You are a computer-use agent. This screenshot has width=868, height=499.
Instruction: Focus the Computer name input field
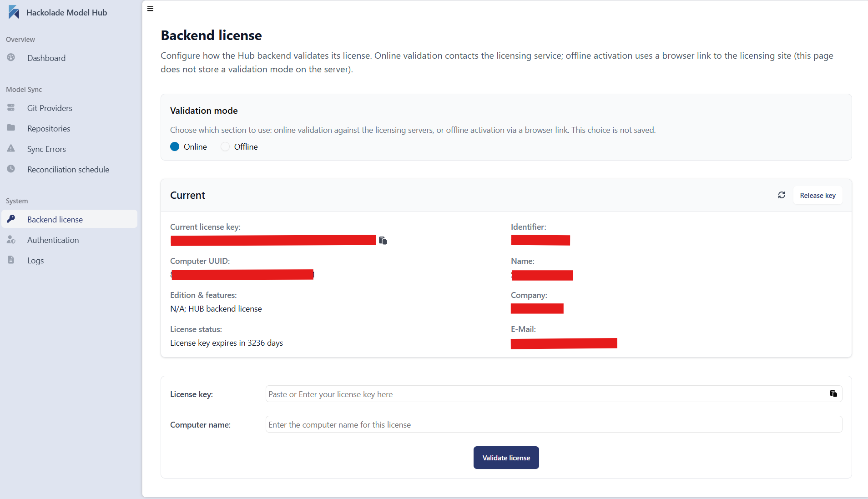(x=554, y=424)
